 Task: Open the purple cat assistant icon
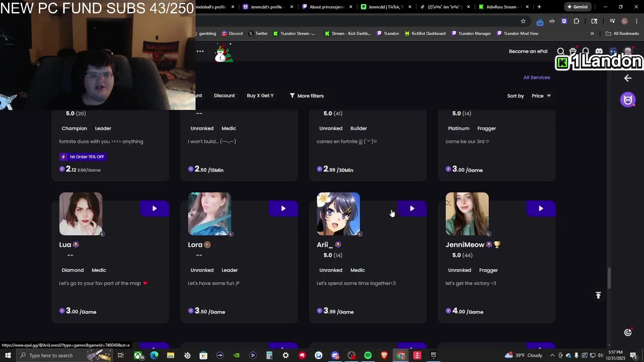(628, 100)
